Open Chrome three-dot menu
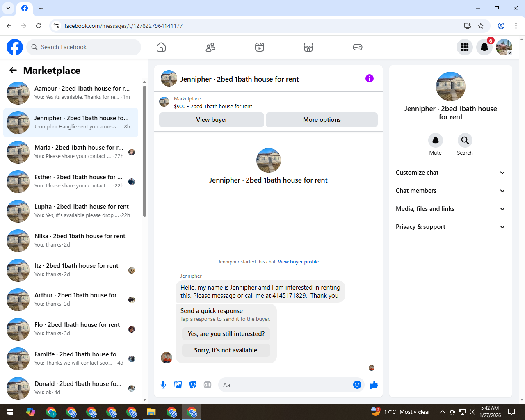This screenshot has height=420, width=525. click(516, 26)
